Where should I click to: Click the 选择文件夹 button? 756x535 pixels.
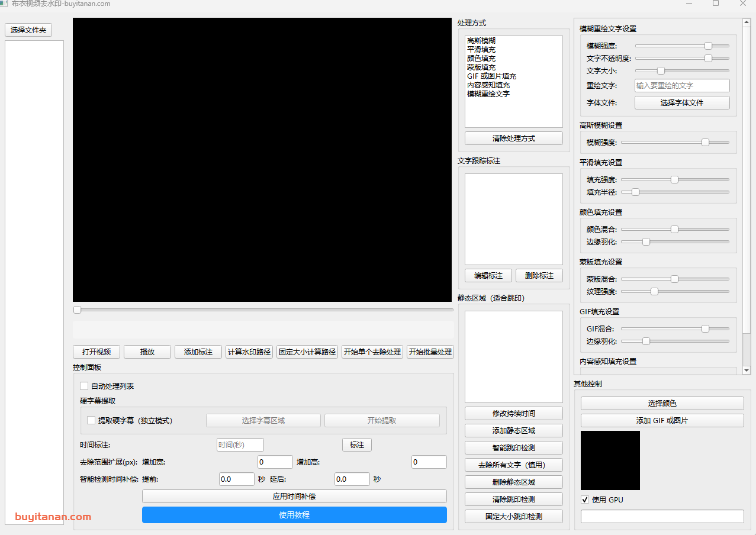(28, 30)
